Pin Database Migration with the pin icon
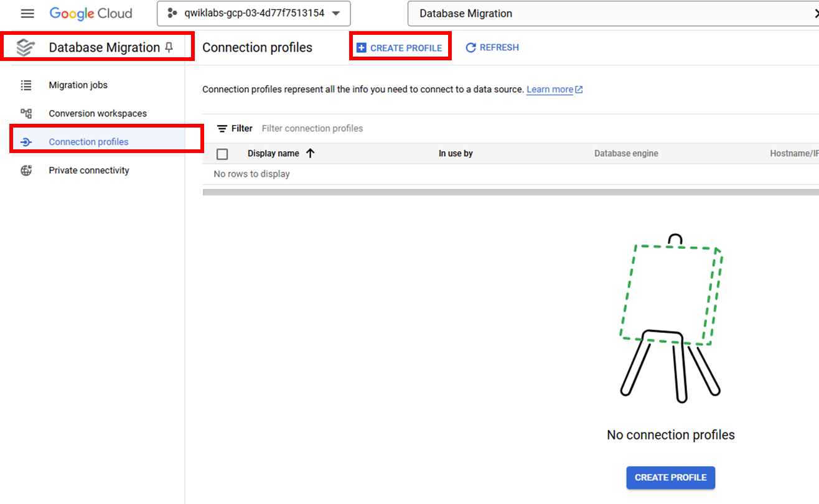819x504 pixels. pos(169,47)
